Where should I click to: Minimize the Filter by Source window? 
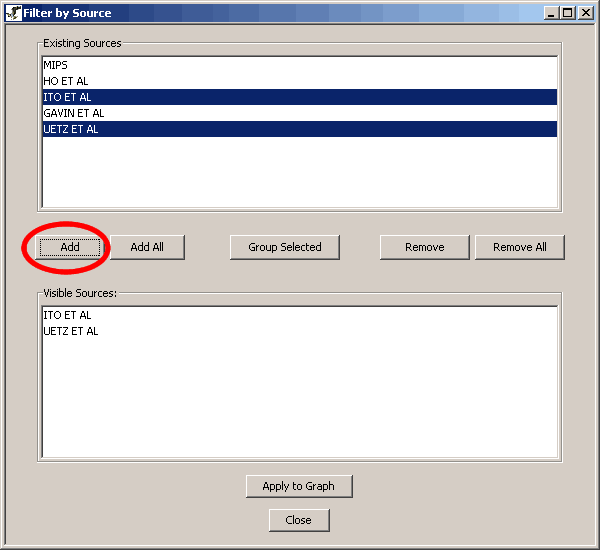551,13
